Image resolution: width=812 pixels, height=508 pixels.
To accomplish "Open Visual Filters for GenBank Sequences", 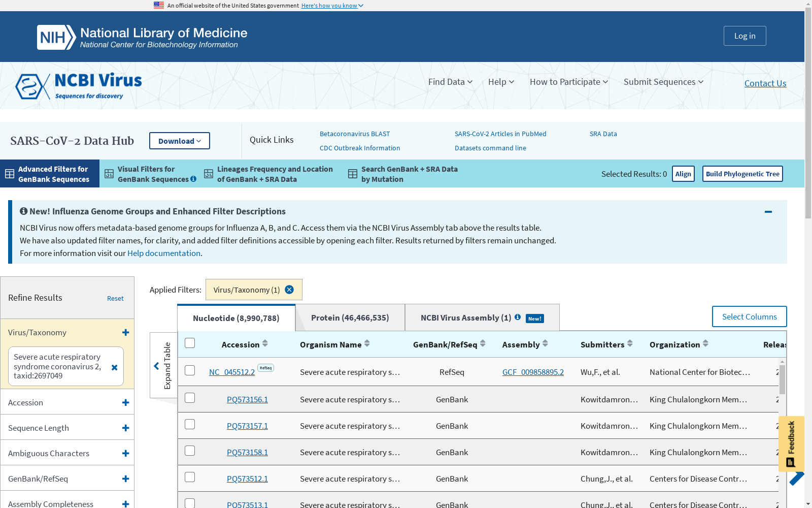I will (x=151, y=174).
